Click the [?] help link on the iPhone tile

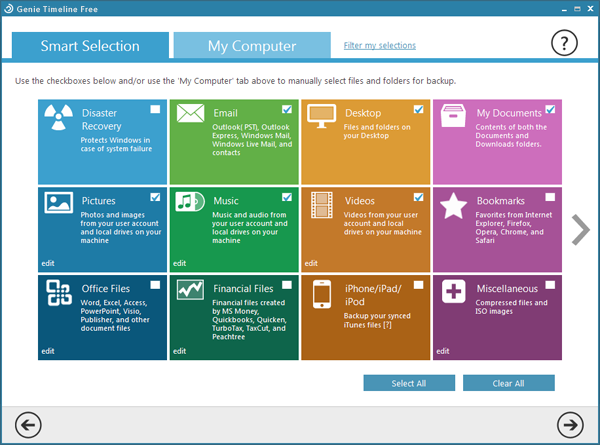click(x=387, y=325)
